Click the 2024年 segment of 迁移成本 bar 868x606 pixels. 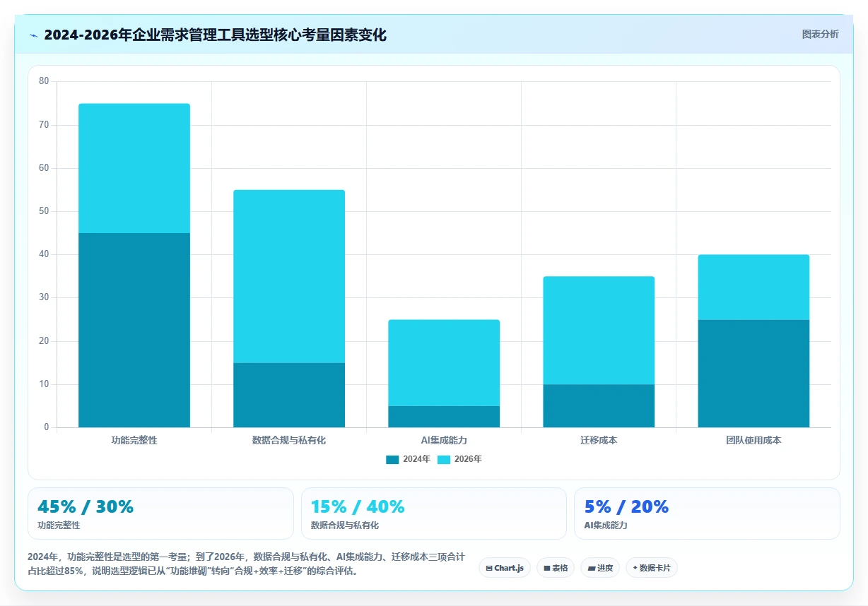[x=599, y=406]
